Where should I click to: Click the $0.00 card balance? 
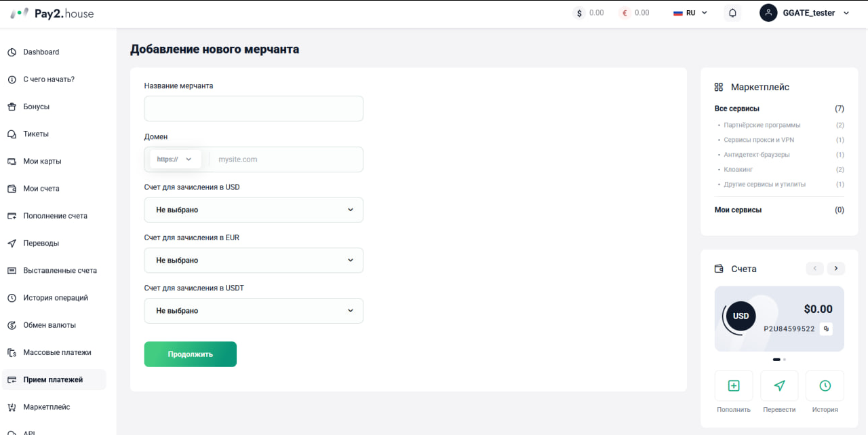(818, 309)
